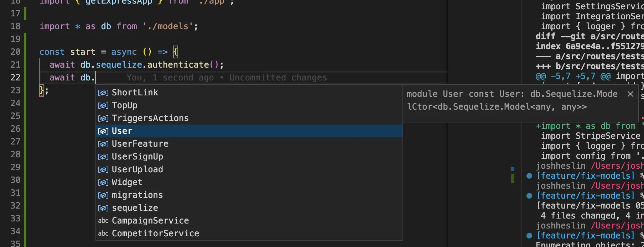Click line number 22 in gutter
This screenshot has width=644, height=247.
15,78
